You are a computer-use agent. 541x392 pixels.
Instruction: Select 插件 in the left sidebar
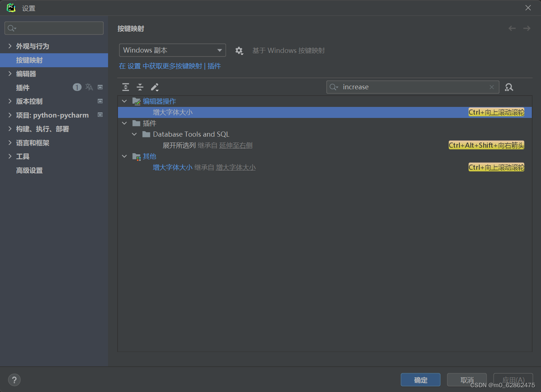(x=23, y=87)
